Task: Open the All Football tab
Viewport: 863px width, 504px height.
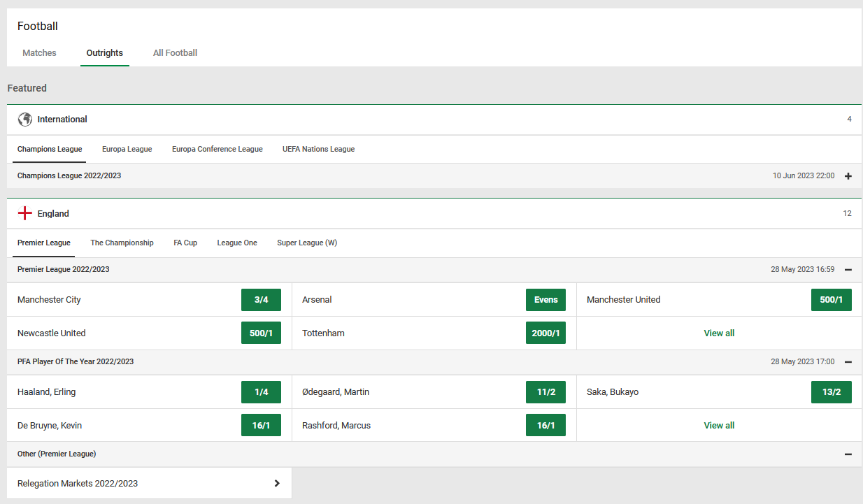Action: (x=175, y=52)
